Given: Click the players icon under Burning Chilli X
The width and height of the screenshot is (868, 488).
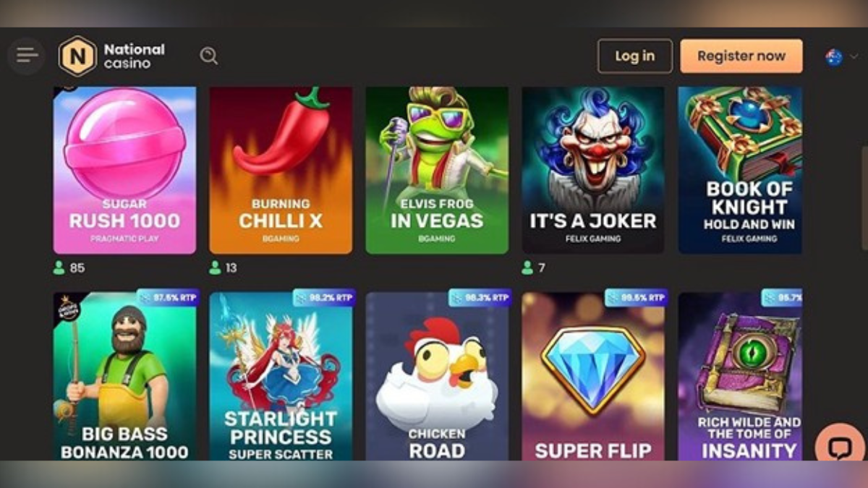Looking at the screenshot, I should coord(215,267).
